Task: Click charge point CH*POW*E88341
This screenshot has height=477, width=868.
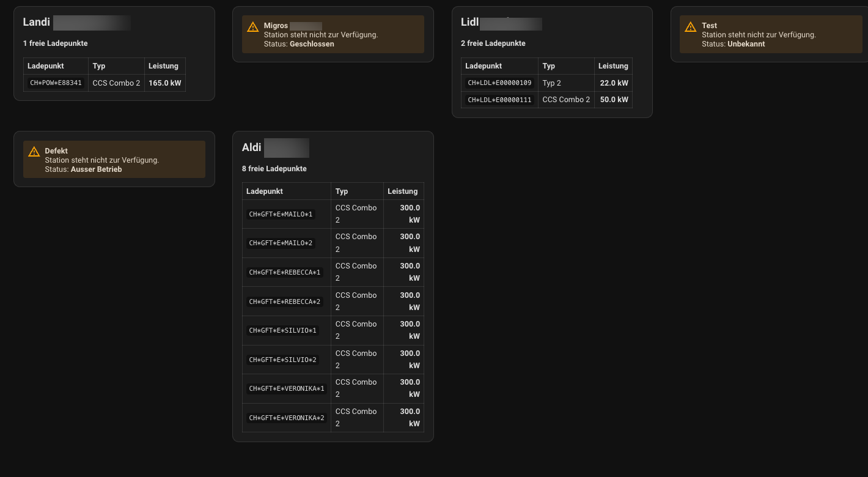Action: coord(56,83)
